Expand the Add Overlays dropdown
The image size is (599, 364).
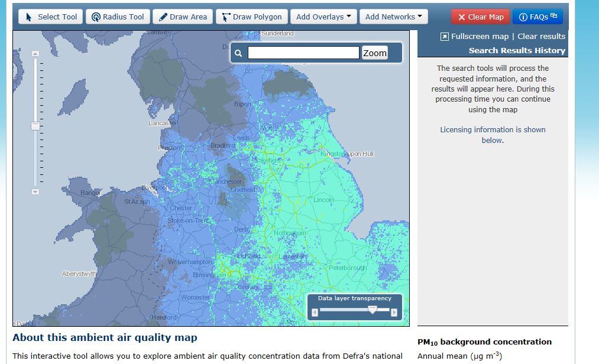coord(323,17)
